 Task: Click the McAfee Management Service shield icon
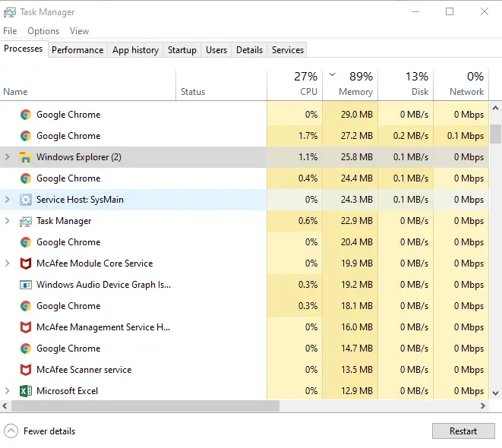pos(26,327)
